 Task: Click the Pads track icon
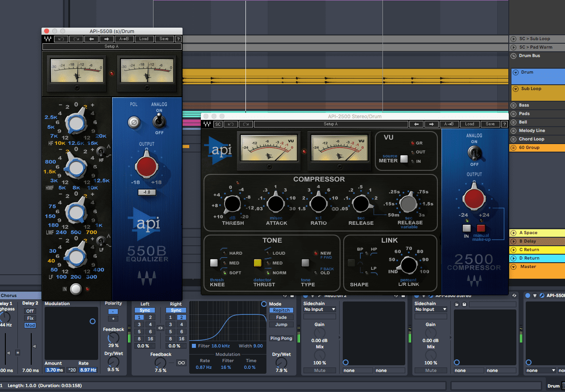514,114
